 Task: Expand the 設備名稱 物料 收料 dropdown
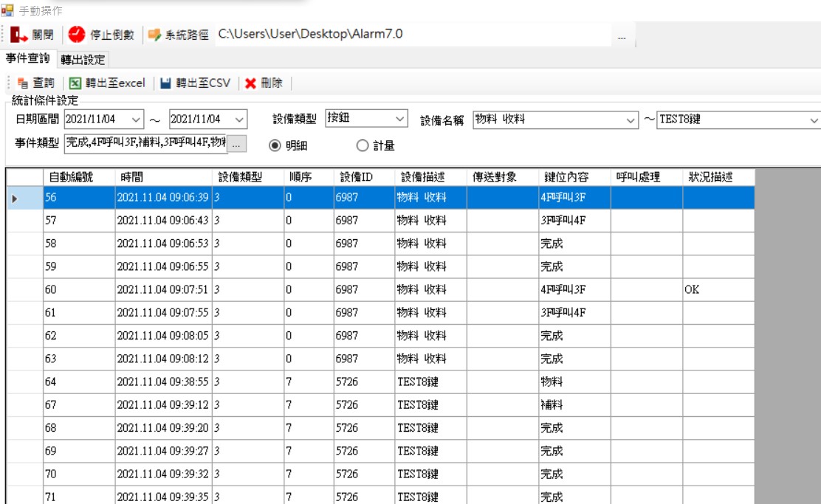(x=631, y=120)
